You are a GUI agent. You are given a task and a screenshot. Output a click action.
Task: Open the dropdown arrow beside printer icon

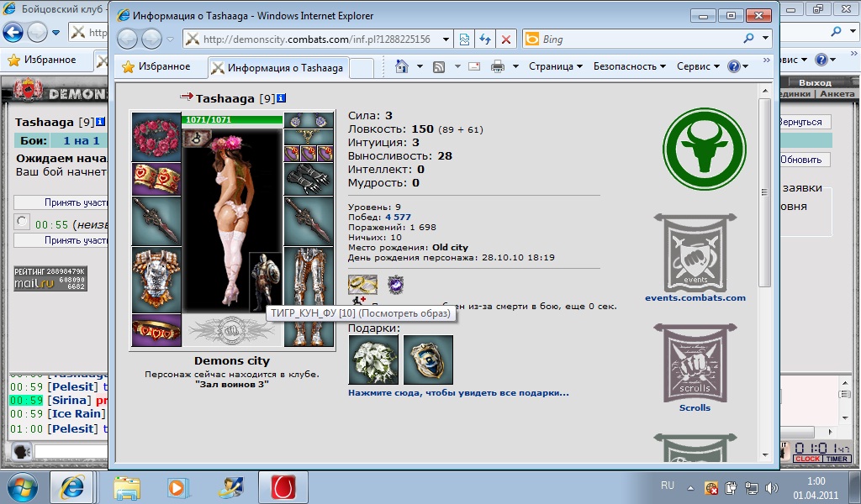pyautogui.click(x=515, y=67)
